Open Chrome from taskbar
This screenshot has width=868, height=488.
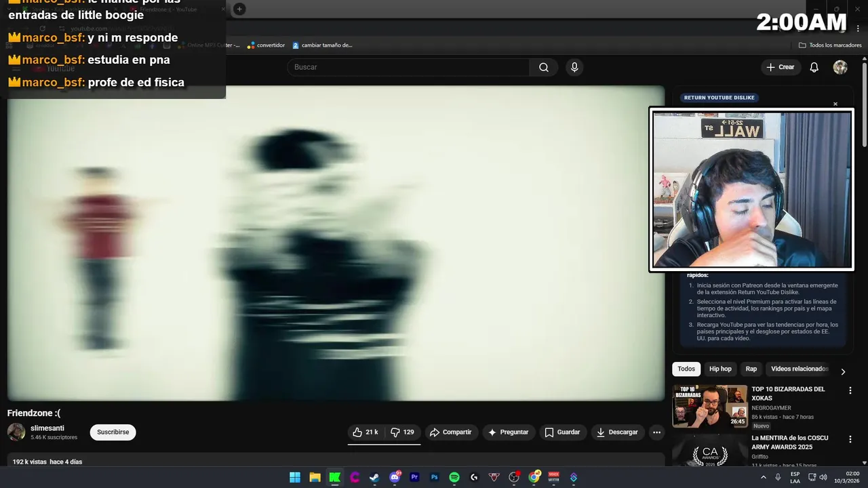[534, 477]
